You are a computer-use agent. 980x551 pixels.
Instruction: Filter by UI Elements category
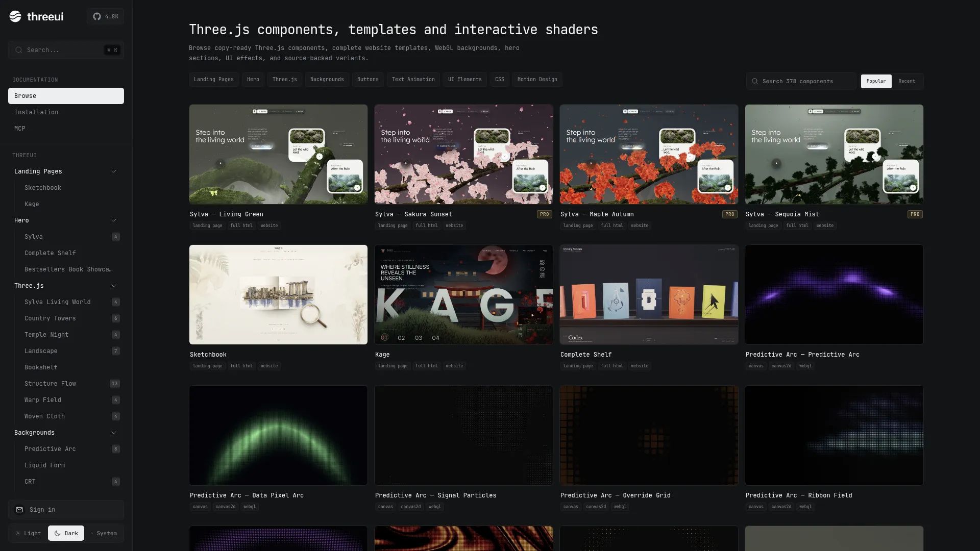(465, 80)
